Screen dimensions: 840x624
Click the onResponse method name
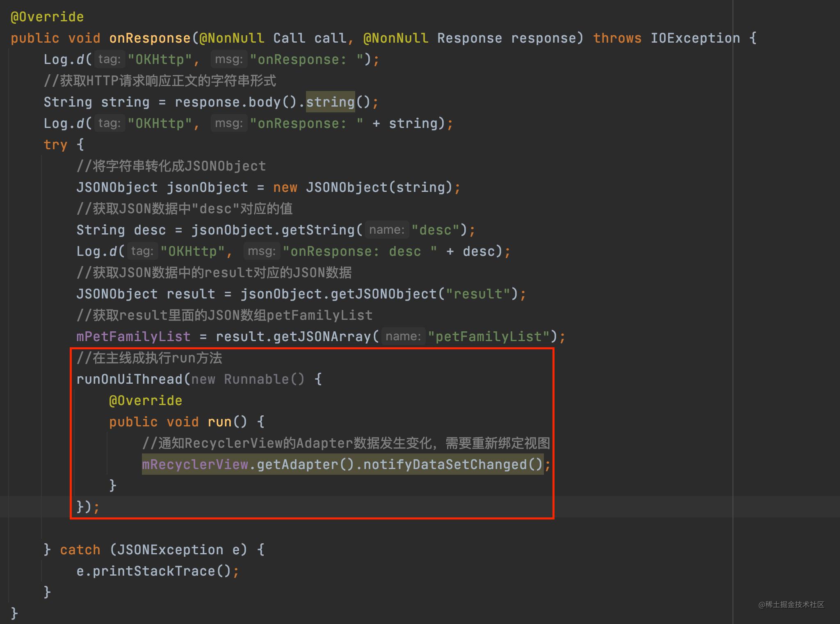point(150,38)
